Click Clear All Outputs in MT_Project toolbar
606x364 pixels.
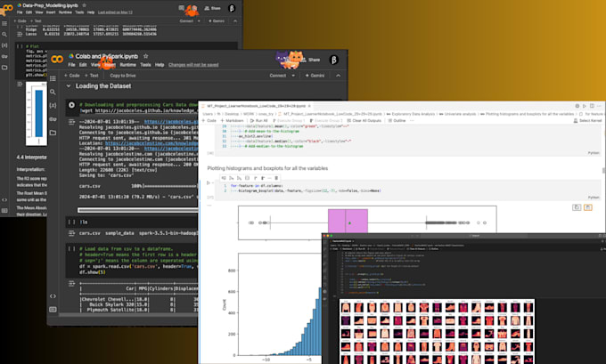[x=364, y=121]
